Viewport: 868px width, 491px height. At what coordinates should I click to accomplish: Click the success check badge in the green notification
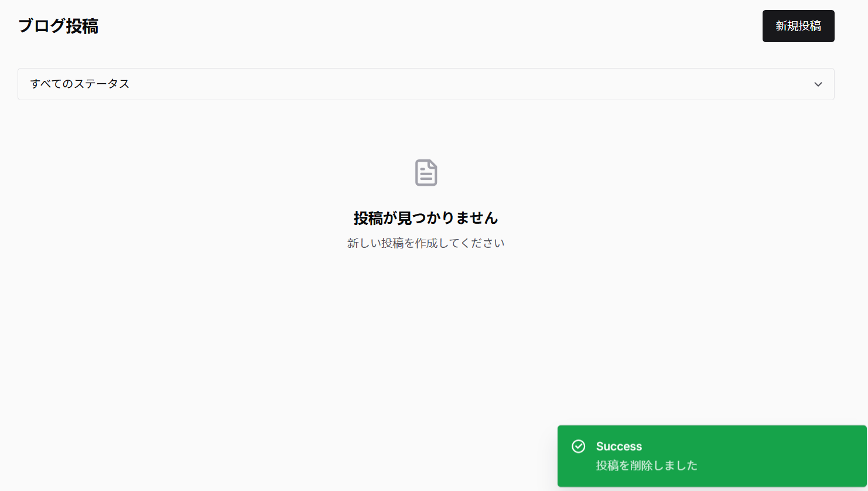coord(579,446)
